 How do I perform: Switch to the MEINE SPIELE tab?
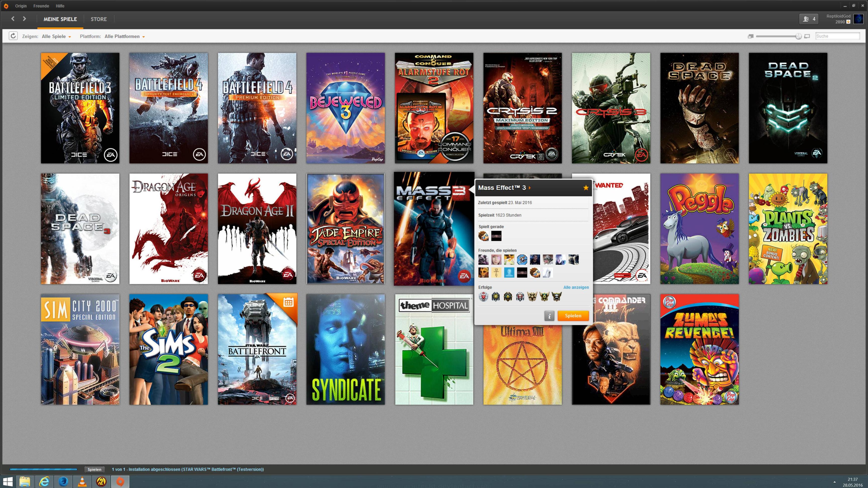[60, 19]
